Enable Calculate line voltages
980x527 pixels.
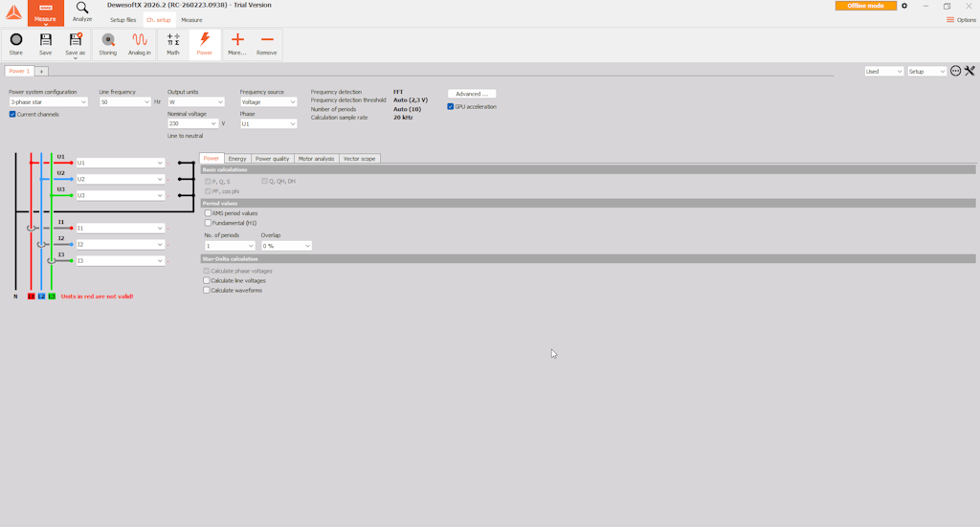tap(207, 280)
